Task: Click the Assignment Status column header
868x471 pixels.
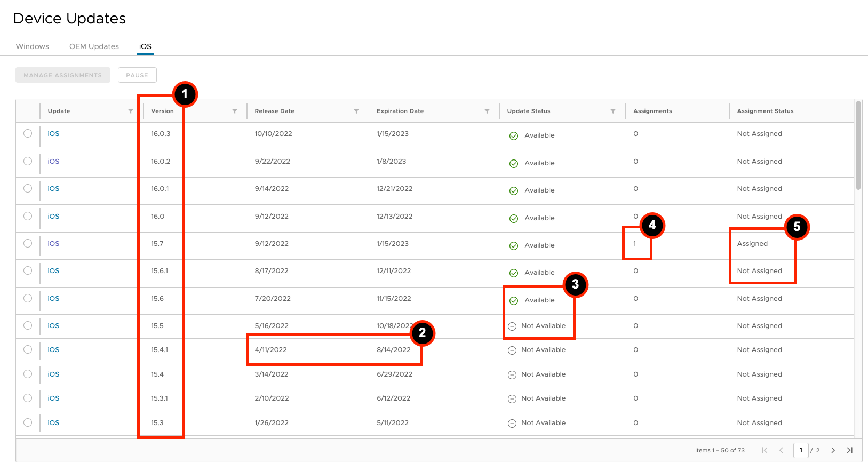Action: coord(765,111)
